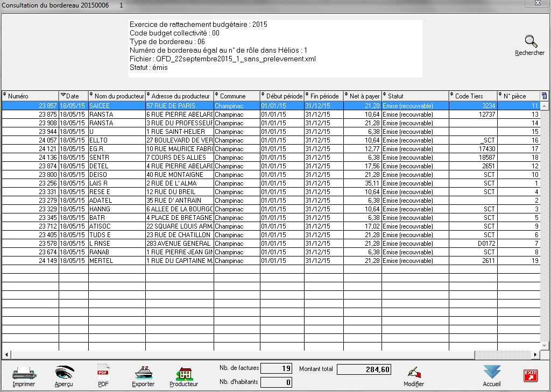Click the red EXIT icon
This screenshot has width=551, height=392.
click(x=531, y=375)
